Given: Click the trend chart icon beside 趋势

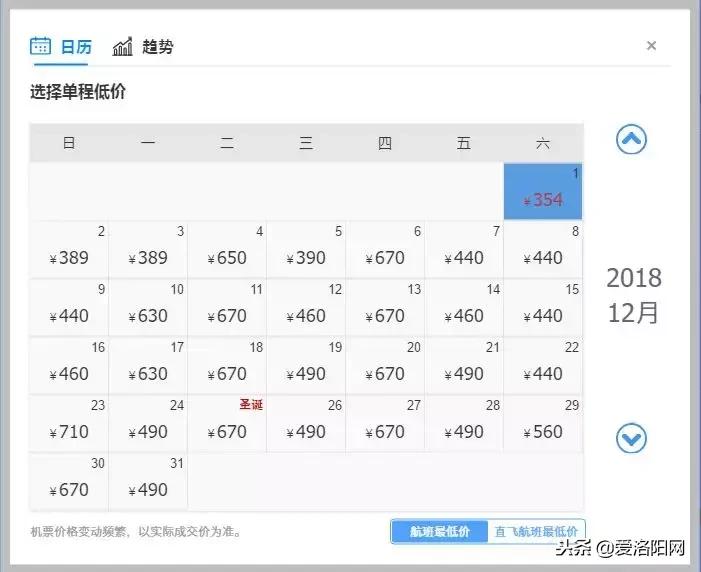Looking at the screenshot, I should (x=122, y=46).
